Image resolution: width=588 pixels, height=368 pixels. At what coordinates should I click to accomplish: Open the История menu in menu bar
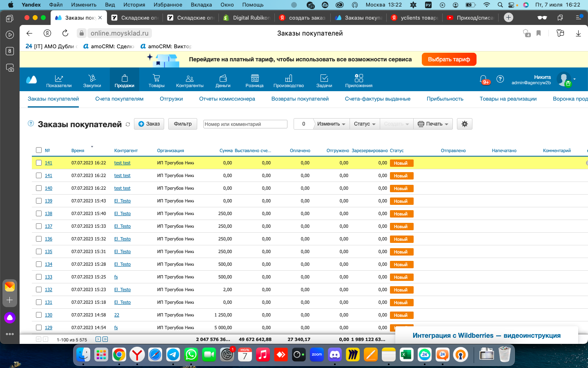[x=134, y=5]
